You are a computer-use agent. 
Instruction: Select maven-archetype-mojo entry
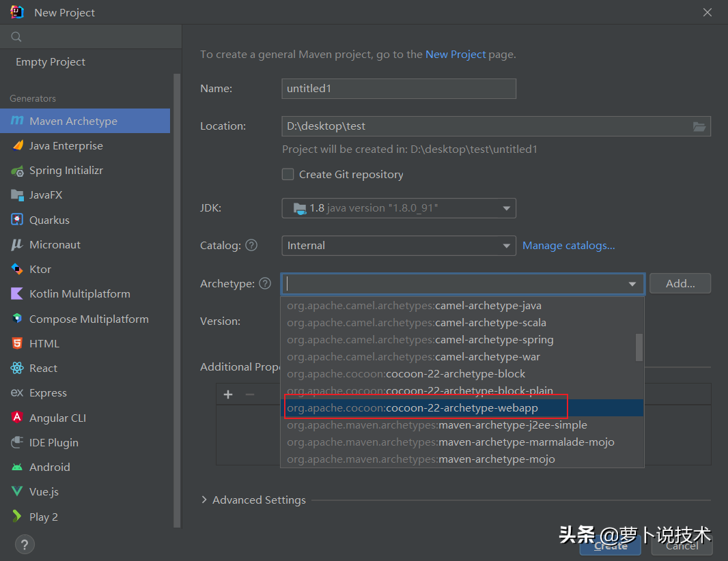coord(462,459)
